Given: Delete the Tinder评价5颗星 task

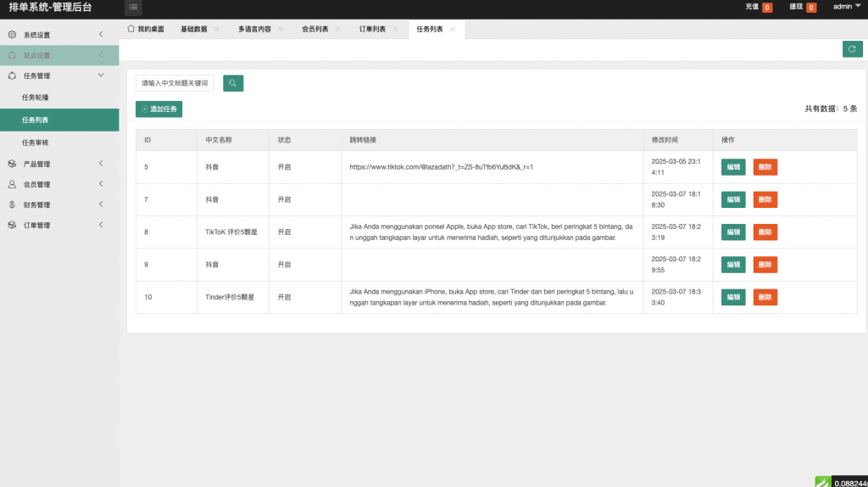Looking at the screenshot, I should click(765, 297).
